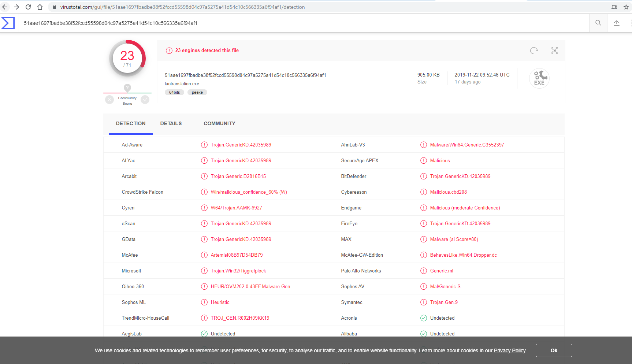Click the Trojan.Gen.9 result

(444, 302)
